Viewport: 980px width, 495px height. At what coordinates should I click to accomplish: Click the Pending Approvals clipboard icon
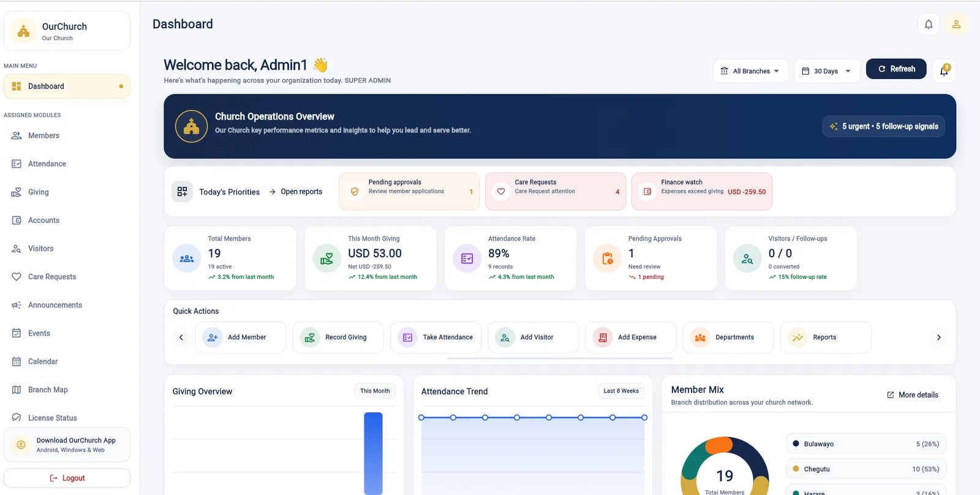607,259
